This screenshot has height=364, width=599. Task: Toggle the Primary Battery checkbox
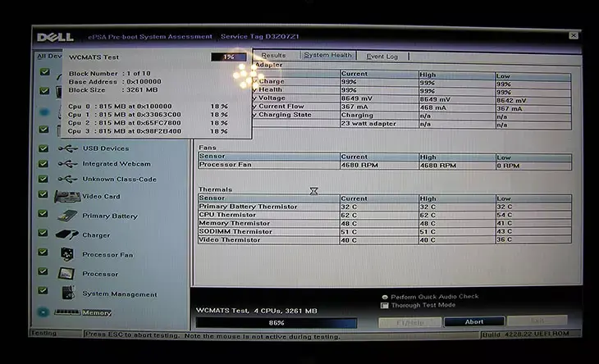(43, 214)
